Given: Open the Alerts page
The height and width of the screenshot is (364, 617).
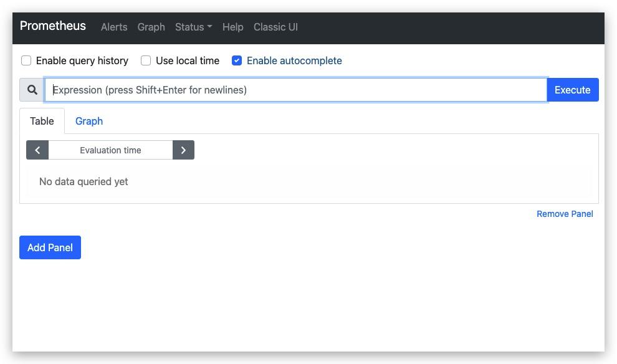Looking at the screenshot, I should point(114,27).
